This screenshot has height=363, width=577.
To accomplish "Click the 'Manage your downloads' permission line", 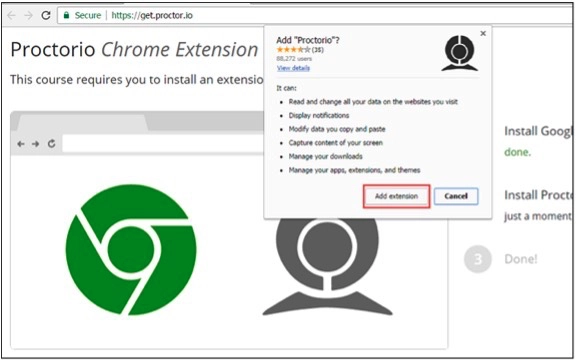I will pyautogui.click(x=325, y=156).
